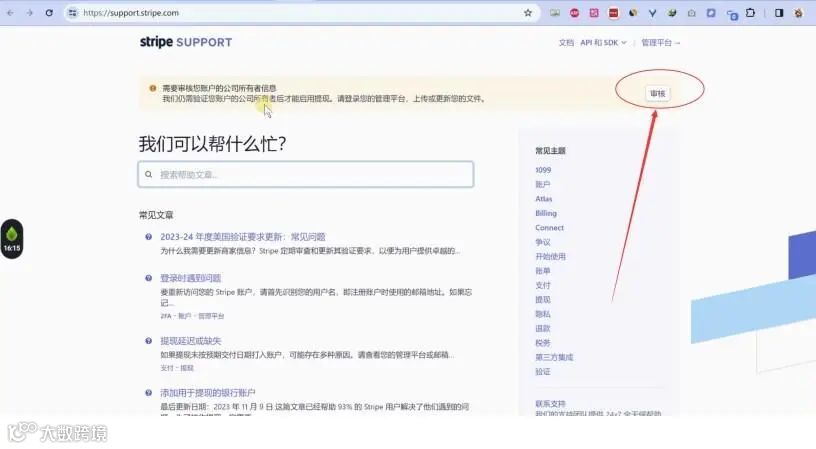Select the 争议 topic
Image resolution: width=816 pixels, height=449 pixels.
coord(543,242)
